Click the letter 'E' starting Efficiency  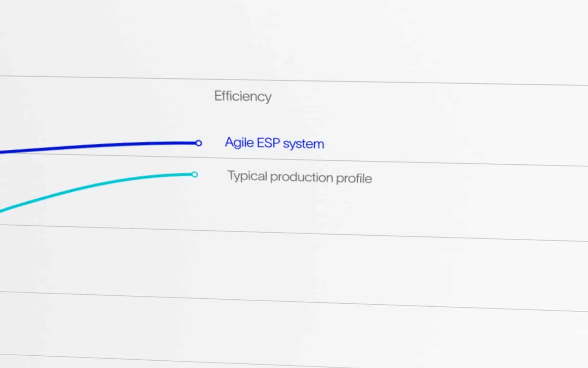point(218,96)
